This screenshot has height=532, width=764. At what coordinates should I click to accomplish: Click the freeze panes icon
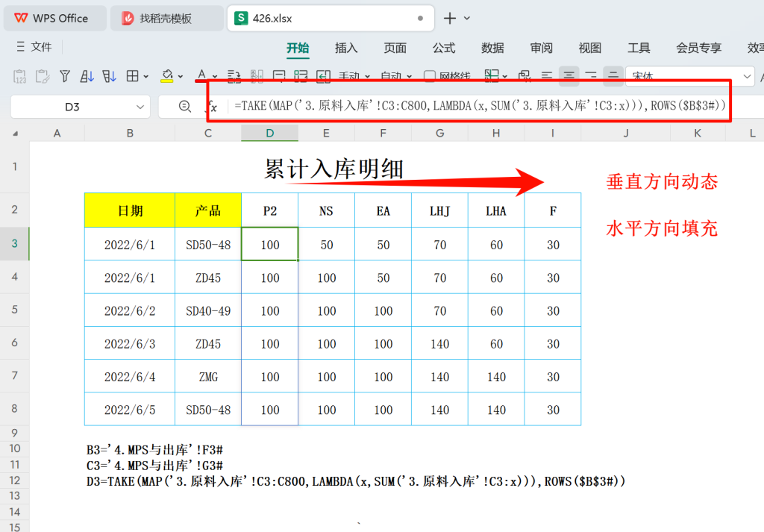[491, 75]
